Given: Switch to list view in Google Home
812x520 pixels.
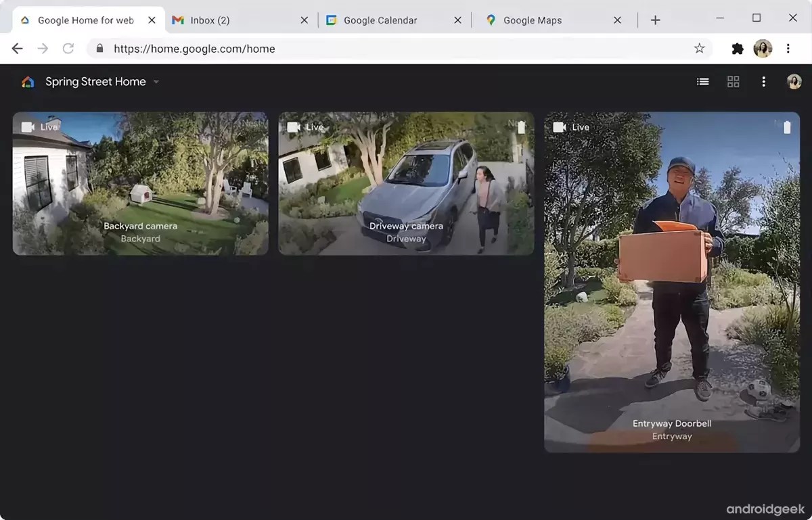Looking at the screenshot, I should [x=702, y=81].
